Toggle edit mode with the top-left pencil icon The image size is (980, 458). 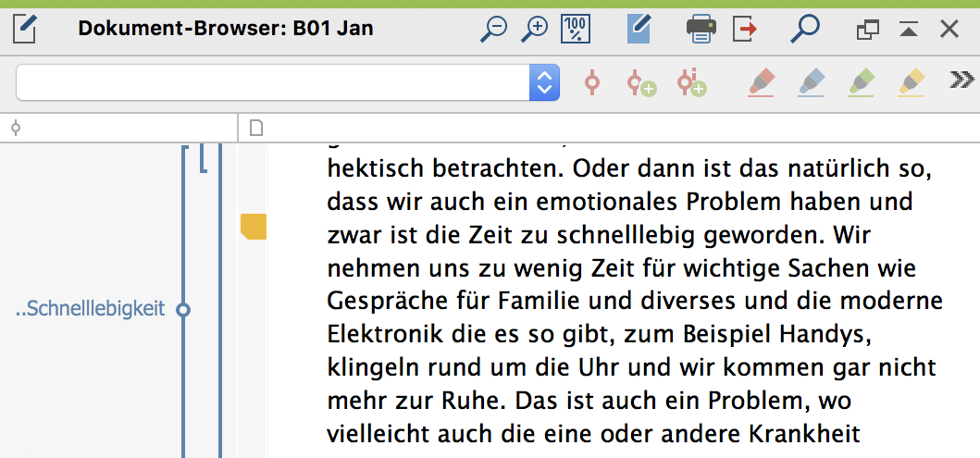[x=24, y=29]
